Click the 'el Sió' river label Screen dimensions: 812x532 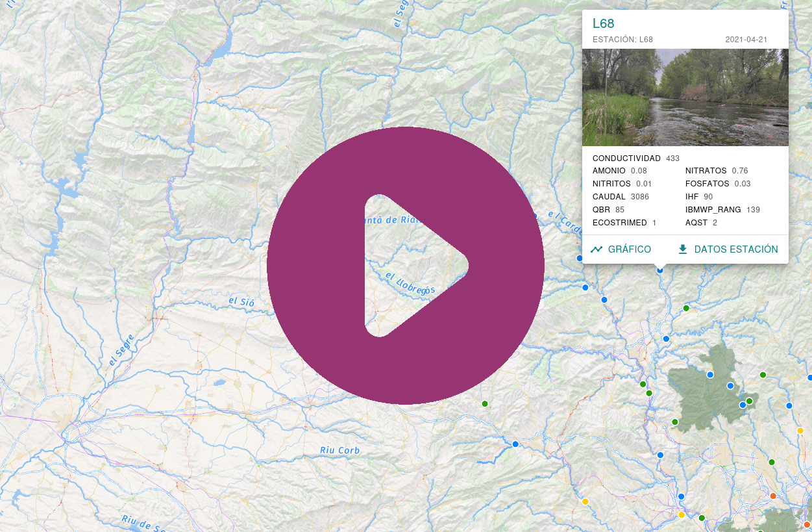(x=241, y=302)
